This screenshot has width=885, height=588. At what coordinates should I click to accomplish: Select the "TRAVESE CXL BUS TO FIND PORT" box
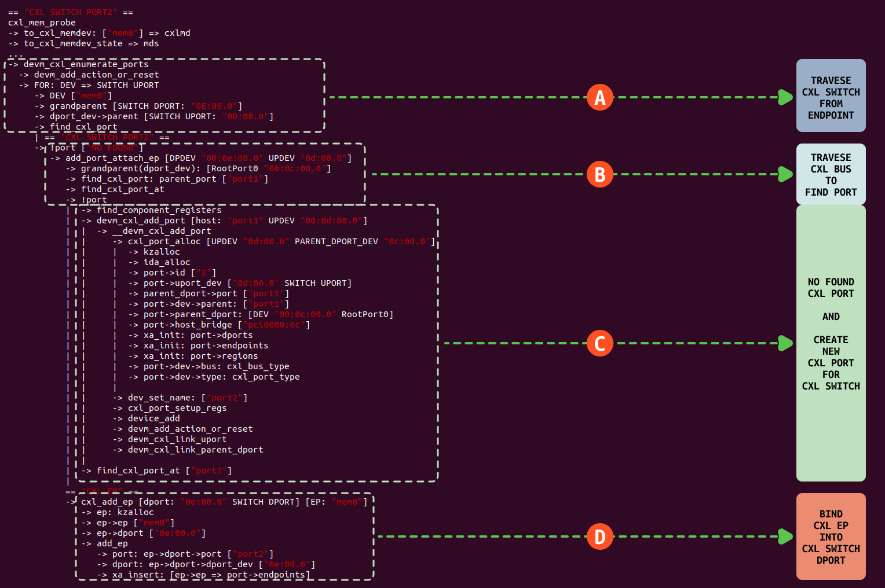coord(831,174)
